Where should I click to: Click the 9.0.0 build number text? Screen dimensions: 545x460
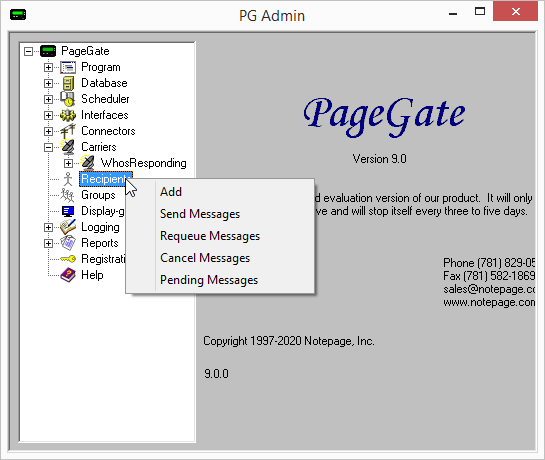click(216, 374)
